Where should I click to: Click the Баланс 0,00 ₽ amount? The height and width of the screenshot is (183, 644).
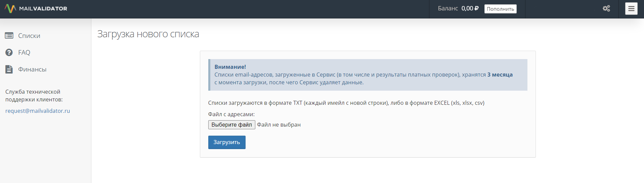click(470, 8)
